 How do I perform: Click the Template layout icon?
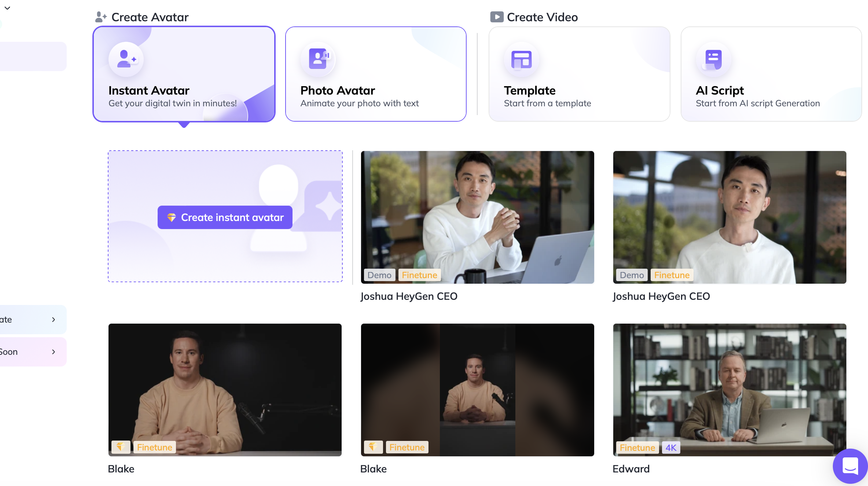521,59
